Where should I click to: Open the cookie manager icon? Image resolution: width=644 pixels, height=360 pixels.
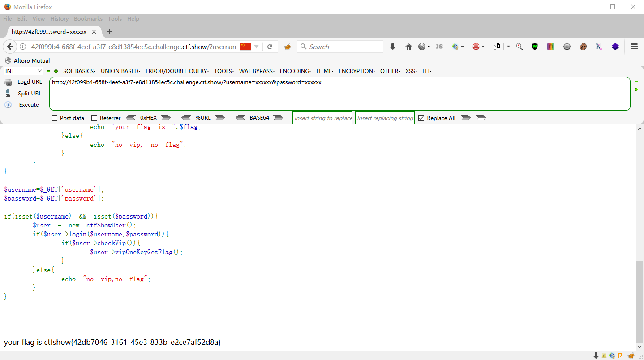[583, 47]
